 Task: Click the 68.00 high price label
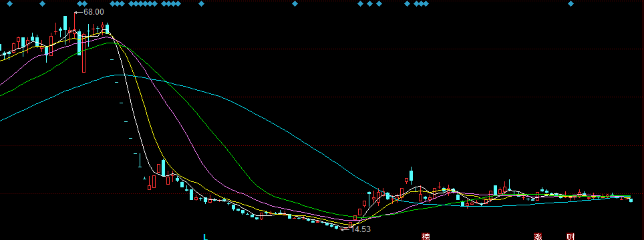click(x=94, y=12)
